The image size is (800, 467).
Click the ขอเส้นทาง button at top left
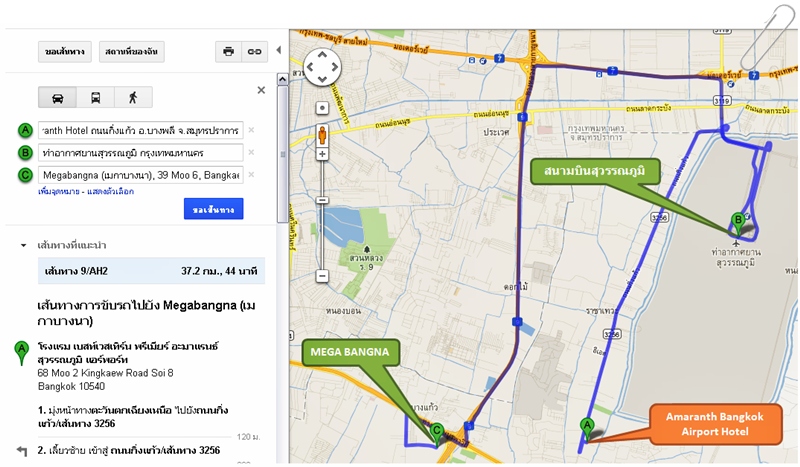click(65, 52)
